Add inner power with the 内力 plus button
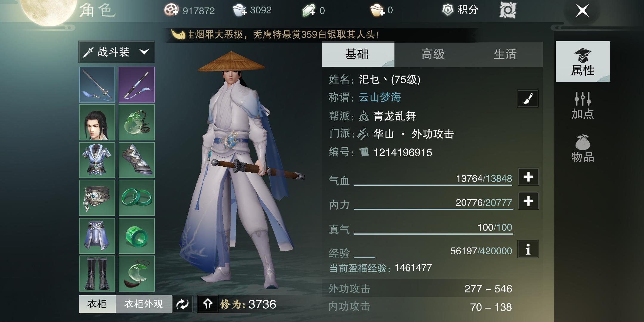This screenshot has height=322, width=644. point(528,201)
